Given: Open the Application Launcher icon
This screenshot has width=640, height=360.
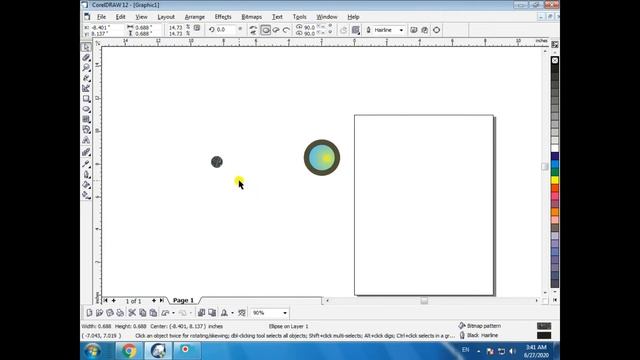Looking at the screenshot, I should [224, 313].
